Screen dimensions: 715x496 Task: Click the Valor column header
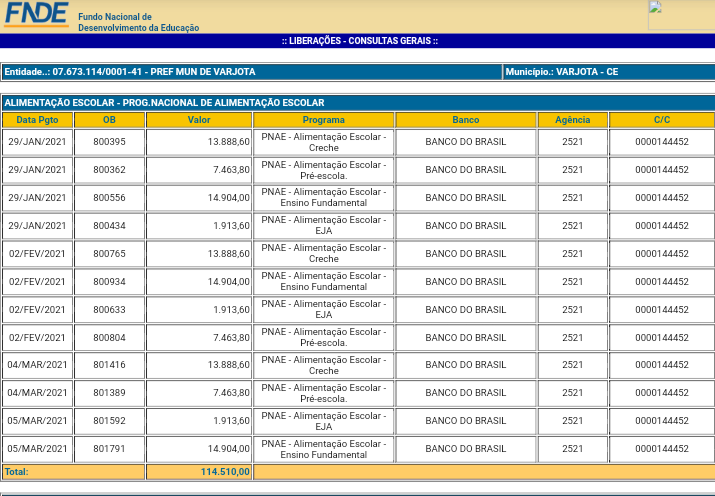pyautogui.click(x=199, y=120)
